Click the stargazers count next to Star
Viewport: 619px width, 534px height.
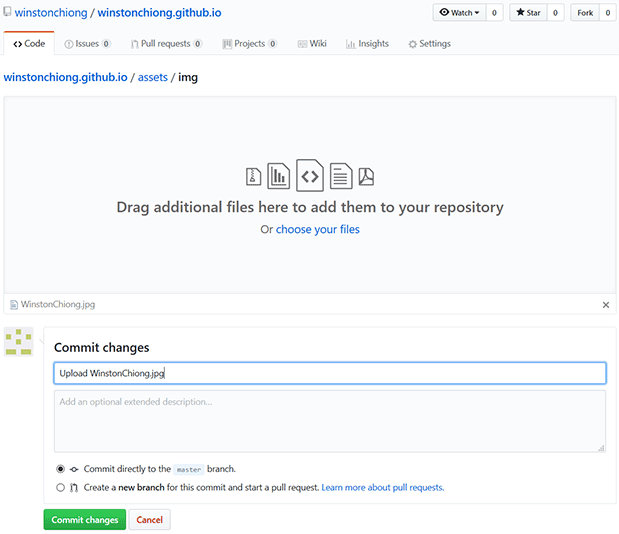555,13
